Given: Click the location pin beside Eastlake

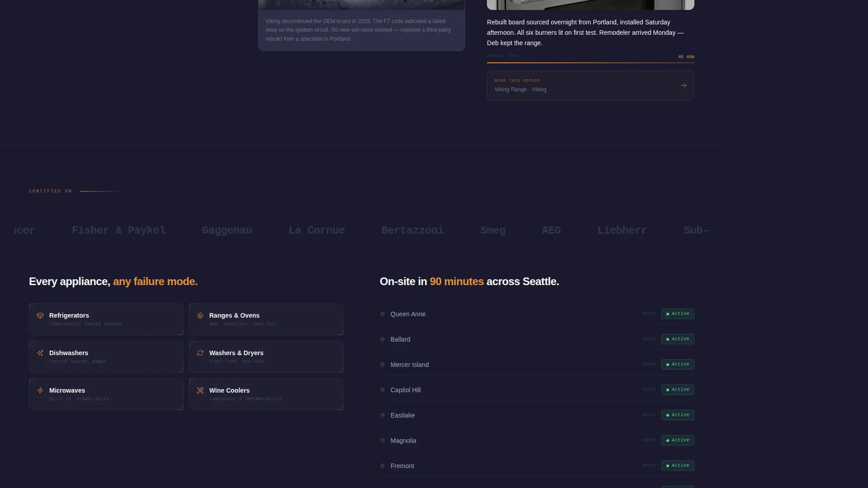Looking at the screenshot, I should 382,415.
